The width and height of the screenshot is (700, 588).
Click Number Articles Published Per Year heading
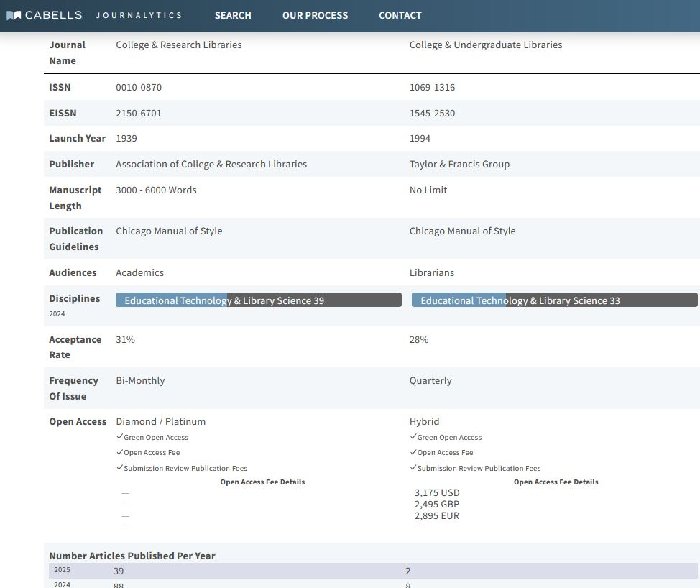click(132, 556)
